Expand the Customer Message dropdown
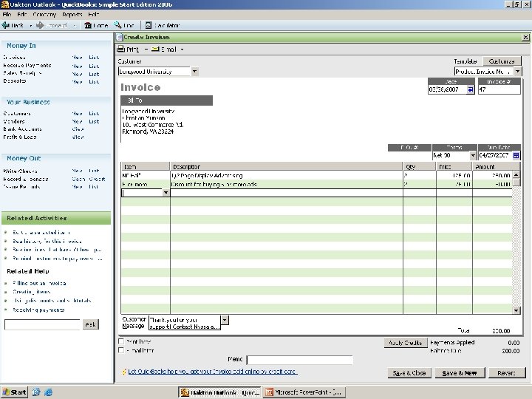Image resolution: width=532 pixels, height=399 pixels. (x=225, y=320)
